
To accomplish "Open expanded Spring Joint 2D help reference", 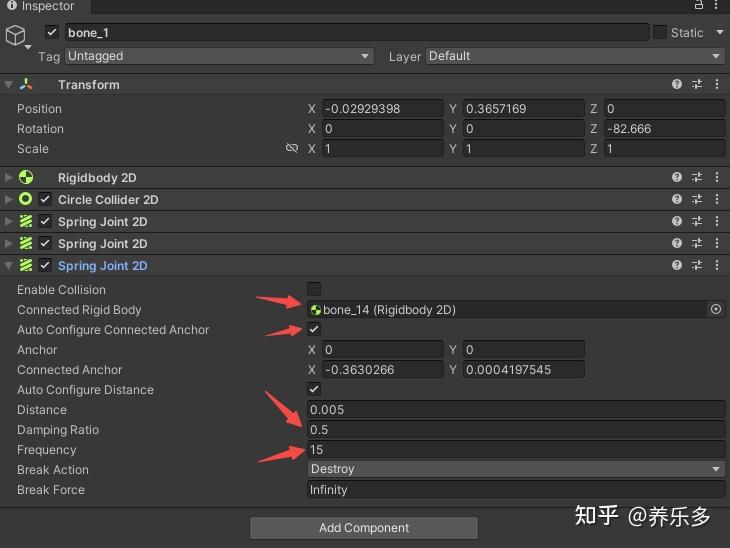I will pos(676,265).
